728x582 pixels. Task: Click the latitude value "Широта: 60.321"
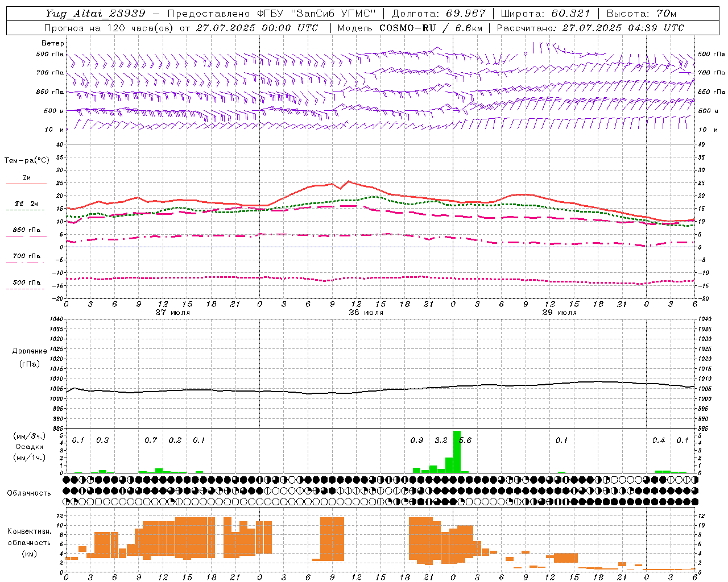pyautogui.click(x=545, y=13)
